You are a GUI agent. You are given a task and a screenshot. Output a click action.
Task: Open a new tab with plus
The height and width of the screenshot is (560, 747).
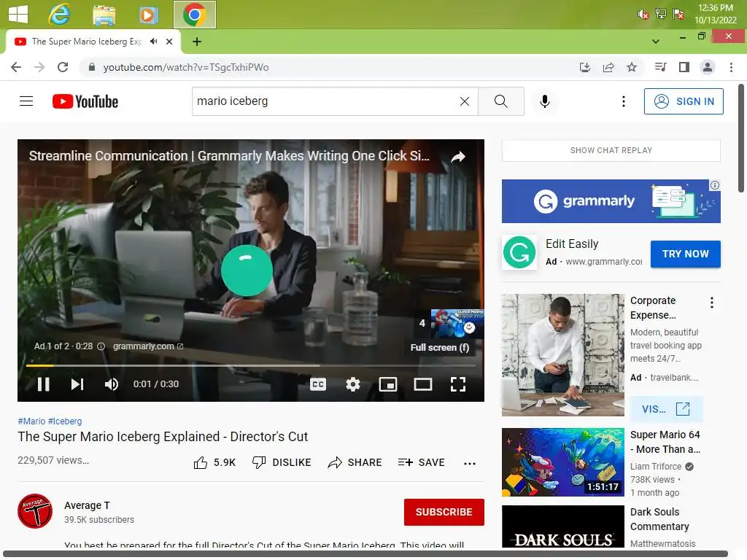197,42
